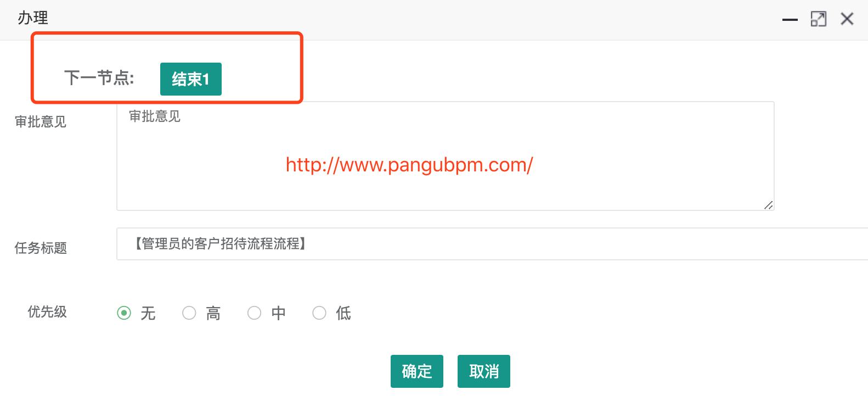Focus the 审批意见 comment text area

(x=446, y=156)
